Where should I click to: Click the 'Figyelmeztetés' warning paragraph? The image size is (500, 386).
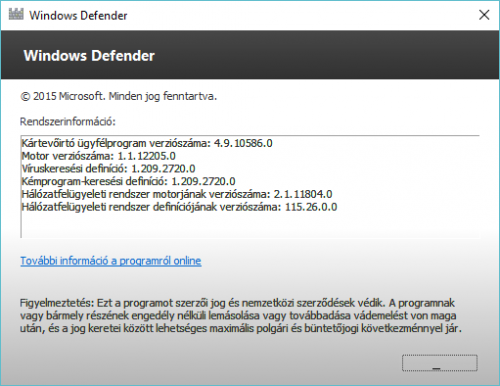tap(241, 316)
